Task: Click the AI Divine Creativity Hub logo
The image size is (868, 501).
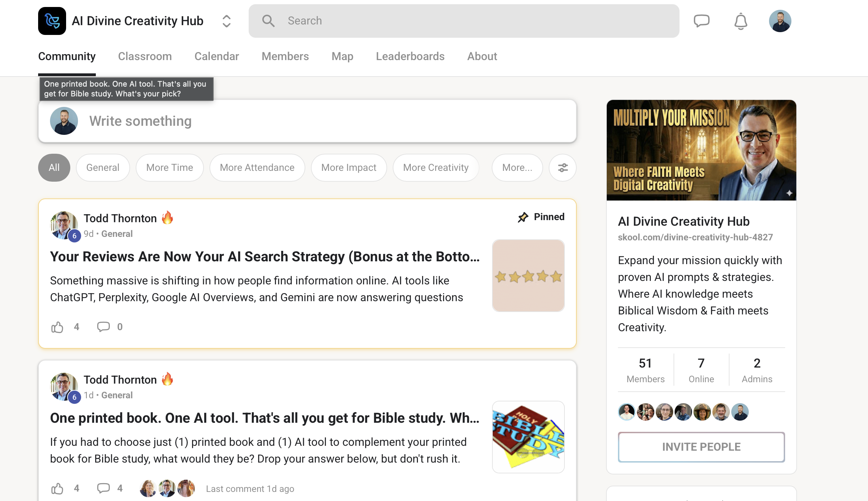Action: click(52, 21)
